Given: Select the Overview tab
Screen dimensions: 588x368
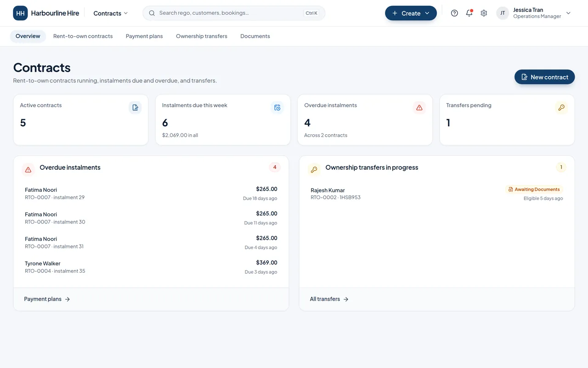Looking at the screenshot, I should tap(28, 36).
